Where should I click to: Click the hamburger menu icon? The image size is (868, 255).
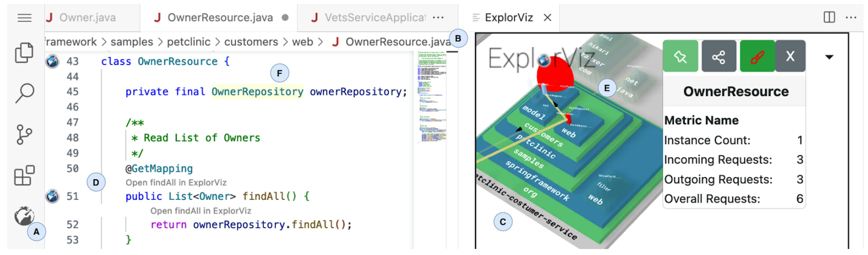[x=25, y=18]
